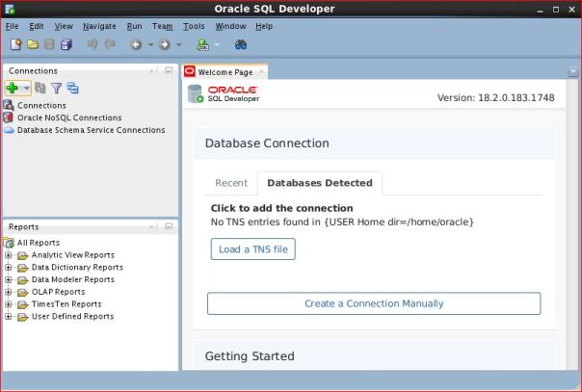The width and height of the screenshot is (582, 392).
Task: Open the File menu
Action: (x=13, y=26)
